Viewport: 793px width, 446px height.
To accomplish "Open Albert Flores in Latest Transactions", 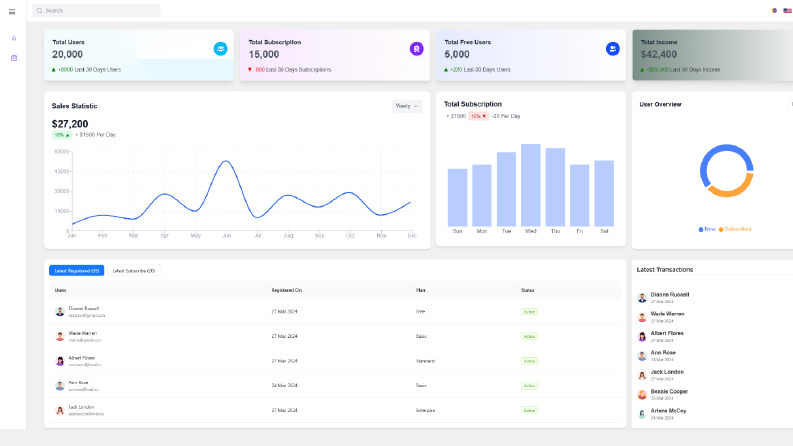I will click(x=667, y=333).
